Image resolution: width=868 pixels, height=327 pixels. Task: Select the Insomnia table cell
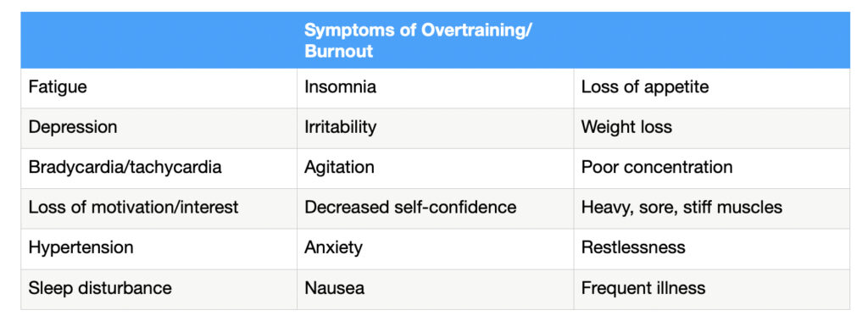click(x=435, y=88)
